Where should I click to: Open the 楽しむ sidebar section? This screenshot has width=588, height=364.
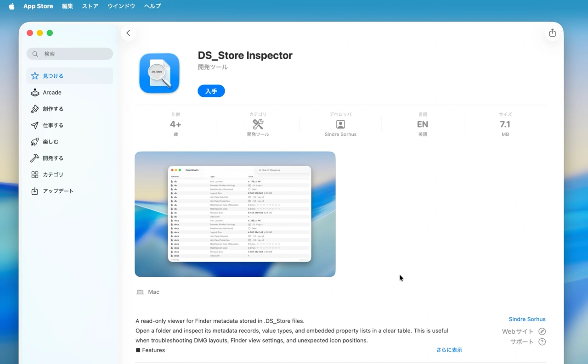coord(51,141)
